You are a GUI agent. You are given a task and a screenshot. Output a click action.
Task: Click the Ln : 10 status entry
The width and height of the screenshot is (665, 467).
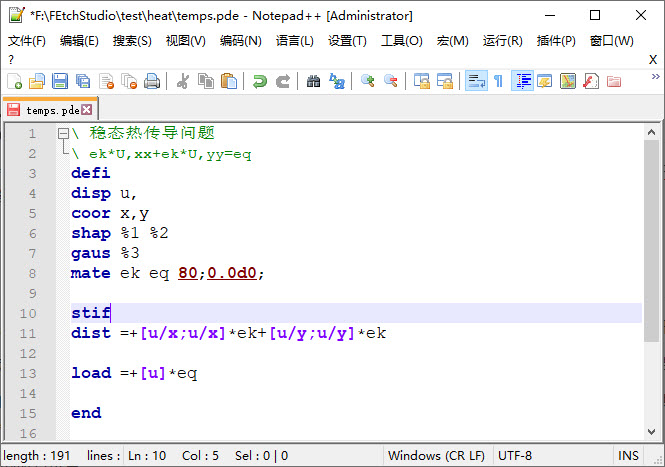[147, 456]
